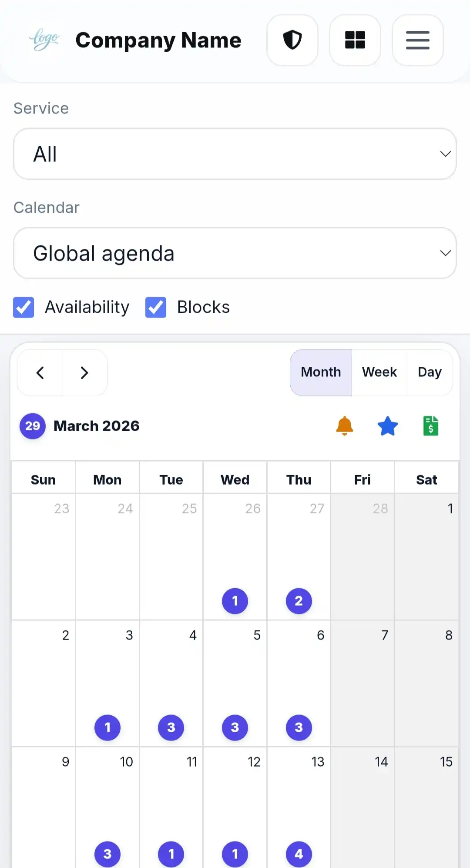Click the 29 date badge circle
Image resolution: width=470 pixels, height=868 pixels.
pyautogui.click(x=32, y=426)
